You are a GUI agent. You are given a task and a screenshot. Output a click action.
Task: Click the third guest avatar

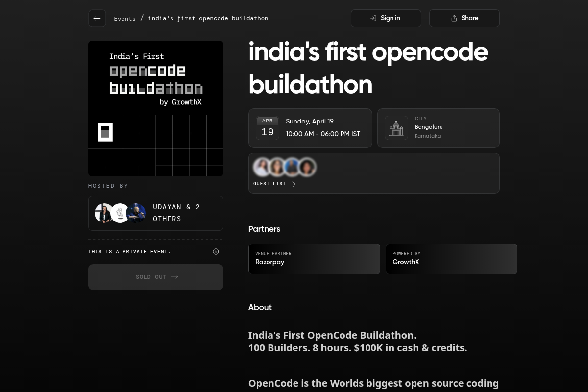pos(292,167)
